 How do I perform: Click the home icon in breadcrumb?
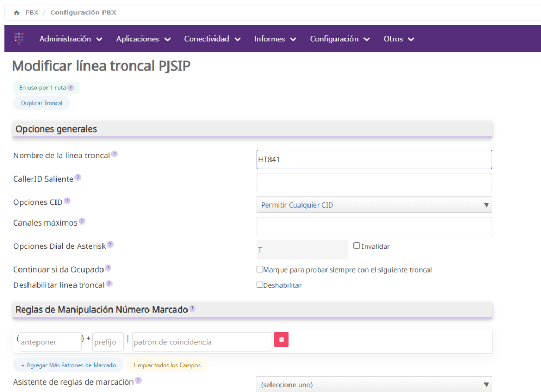17,13
